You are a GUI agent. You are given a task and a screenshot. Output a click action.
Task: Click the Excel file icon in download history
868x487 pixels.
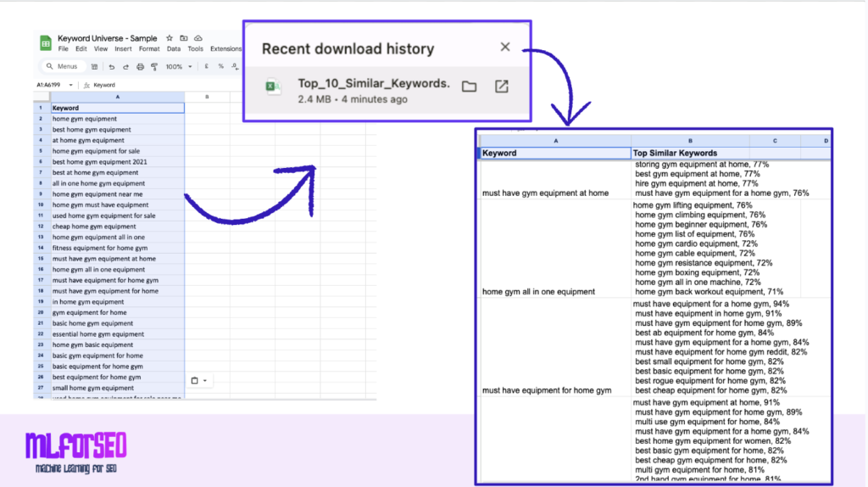[x=274, y=87]
